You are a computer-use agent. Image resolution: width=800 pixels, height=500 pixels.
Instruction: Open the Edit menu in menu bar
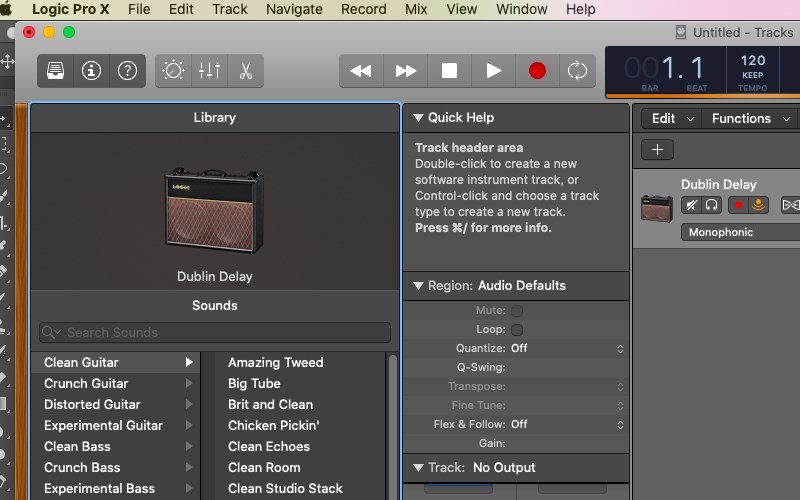coord(181,9)
